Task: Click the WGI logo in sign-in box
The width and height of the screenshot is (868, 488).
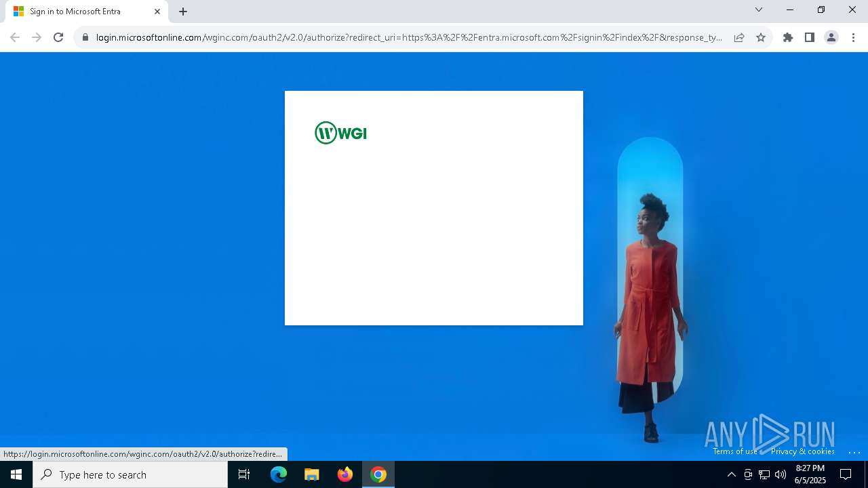Action: click(340, 133)
